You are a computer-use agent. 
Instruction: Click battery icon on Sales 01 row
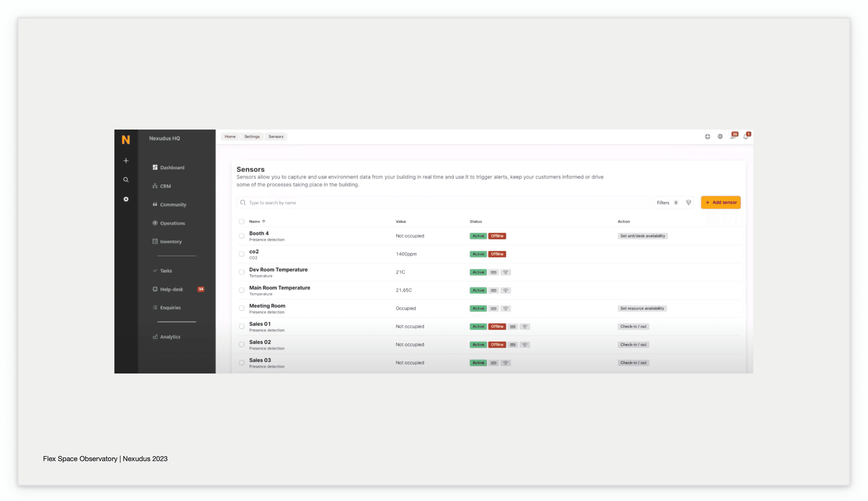[513, 327]
